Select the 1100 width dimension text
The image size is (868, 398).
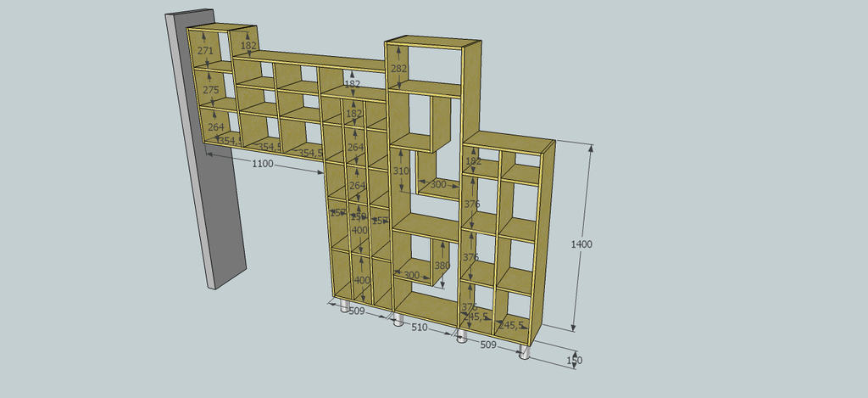pyautogui.click(x=263, y=164)
